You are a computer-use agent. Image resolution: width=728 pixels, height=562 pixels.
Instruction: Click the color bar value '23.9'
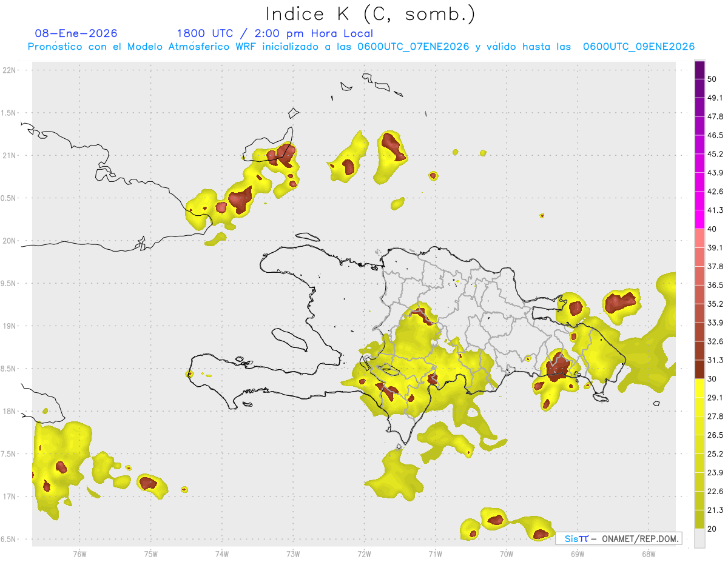(x=715, y=473)
